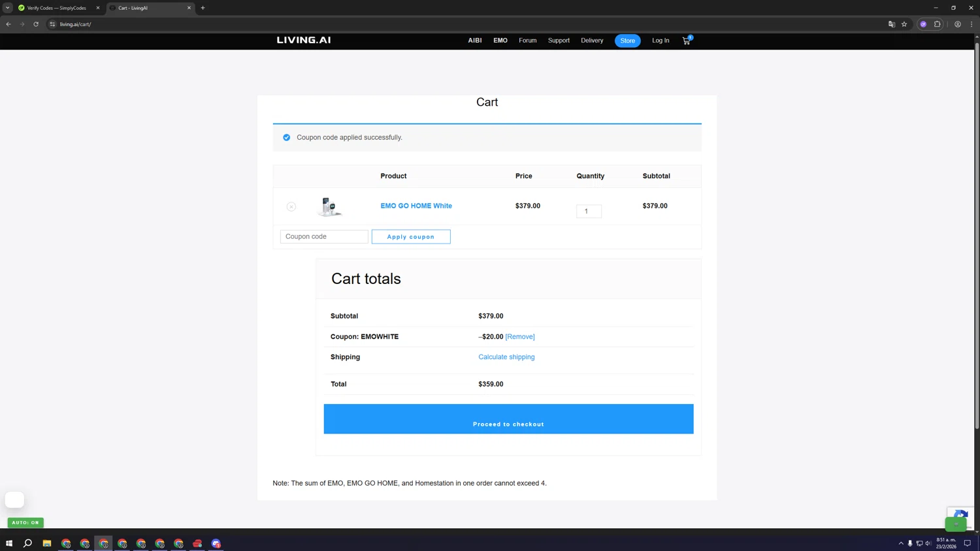Screen dimensions: 980x551
Task: Toggle the AUTO: ON badge
Action: (x=25, y=522)
